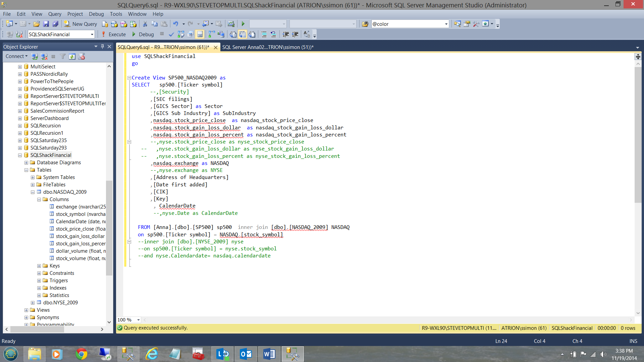Expand the Views folder node
Image resolution: width=644 pixels, height=362 pixels.
26,310
